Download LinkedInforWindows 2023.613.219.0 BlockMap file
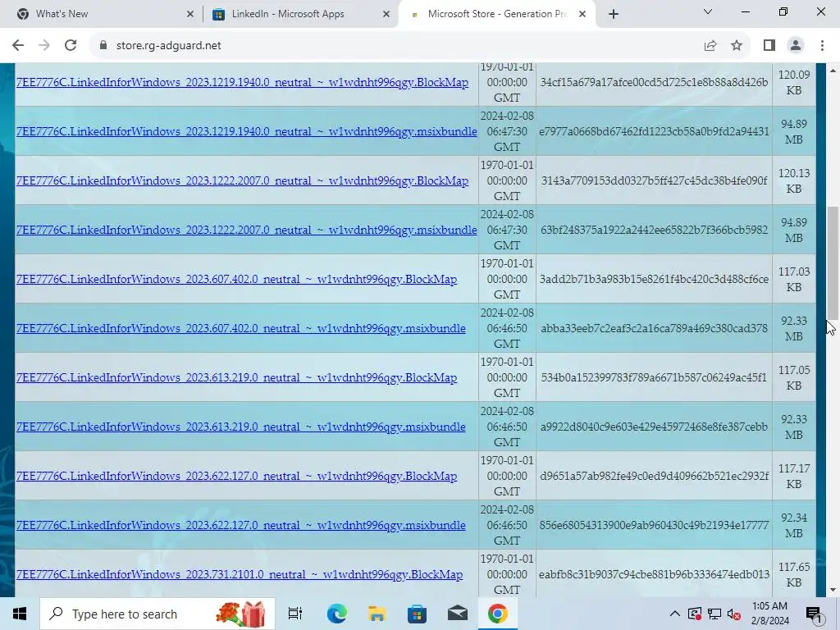The image size is (840, 630). (x=236, y=377)
